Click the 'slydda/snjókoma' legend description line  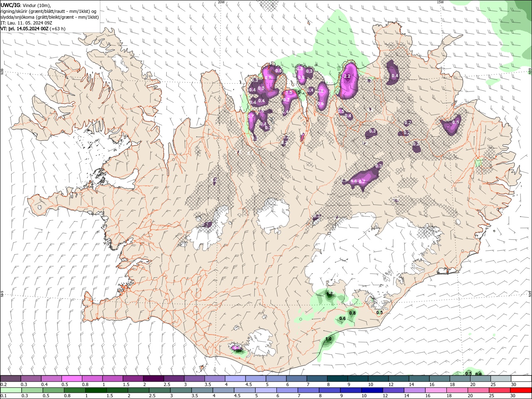(49, 17)
